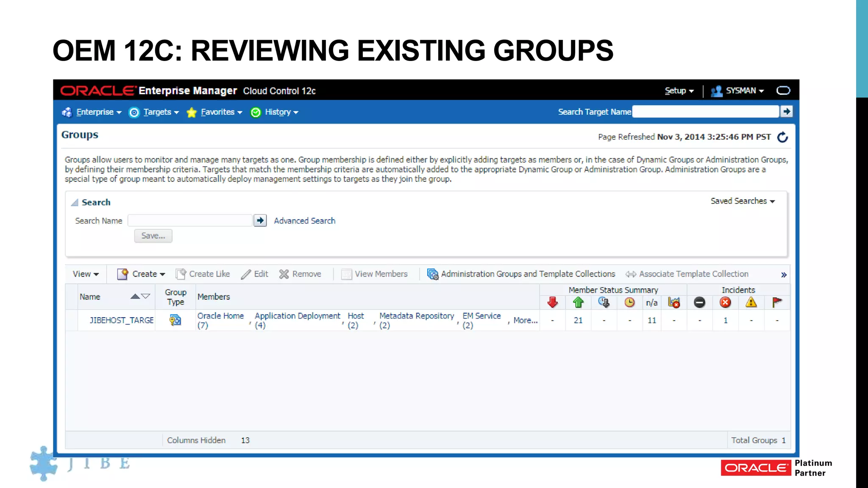Click the SYSMAN user icon

[x=716, y=91]
